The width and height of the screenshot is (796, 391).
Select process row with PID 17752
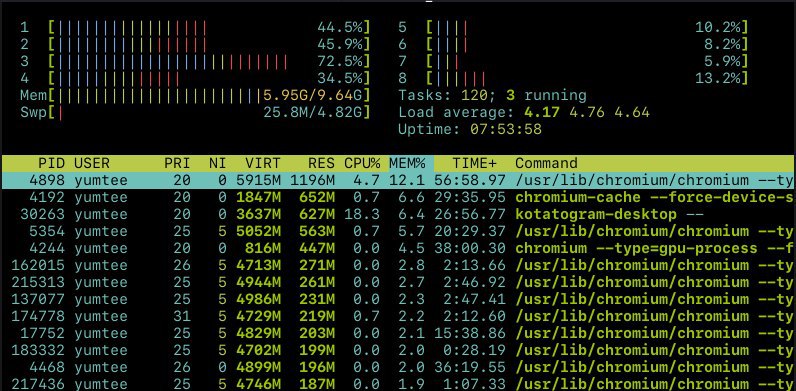[398, 333]
